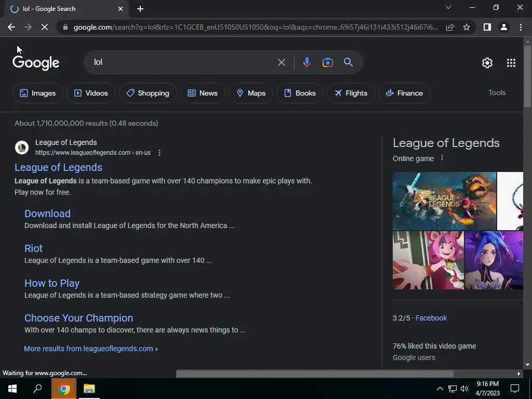Search by image with the camera icon
Screen dimensions: 532x399
coord(327,62)
